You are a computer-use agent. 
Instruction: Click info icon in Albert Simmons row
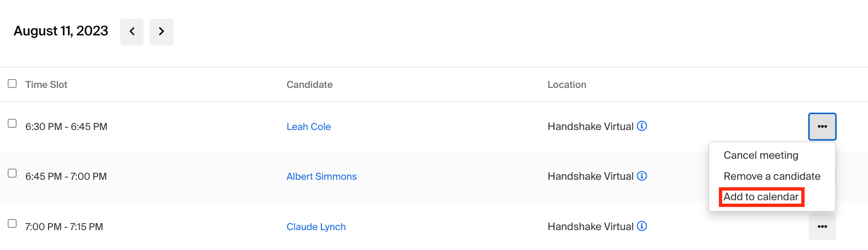coord(642,176)
